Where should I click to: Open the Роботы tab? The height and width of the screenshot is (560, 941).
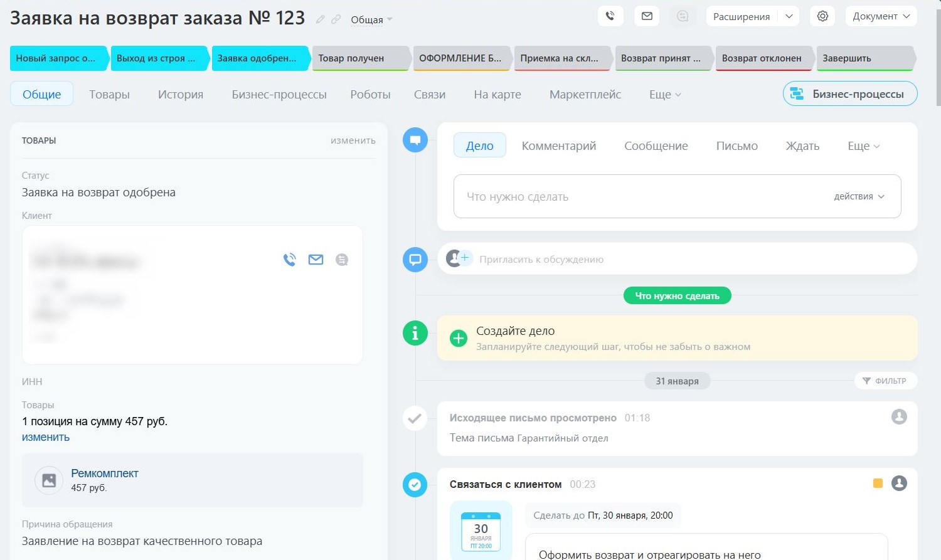[370, 95]
